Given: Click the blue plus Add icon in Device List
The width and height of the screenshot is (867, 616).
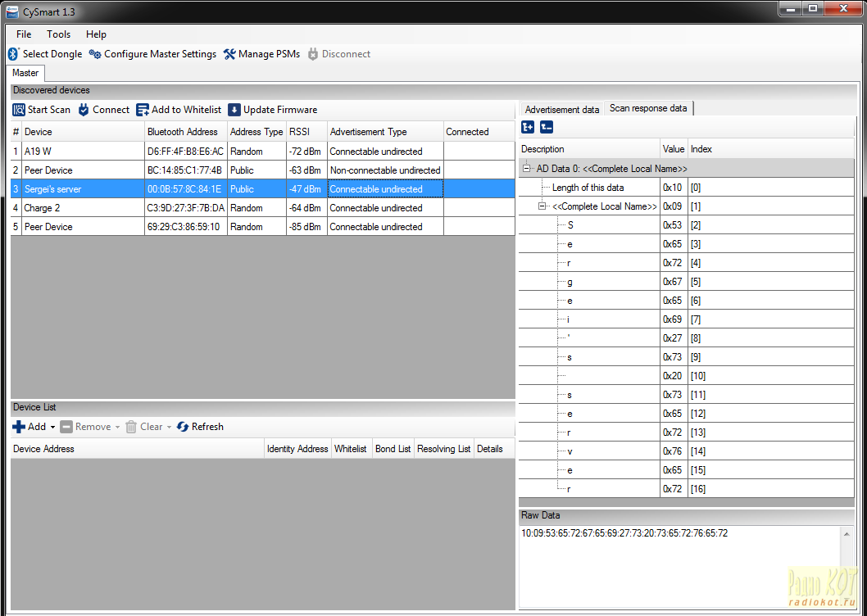Looking at the screenshot, I should coord(19,427).
